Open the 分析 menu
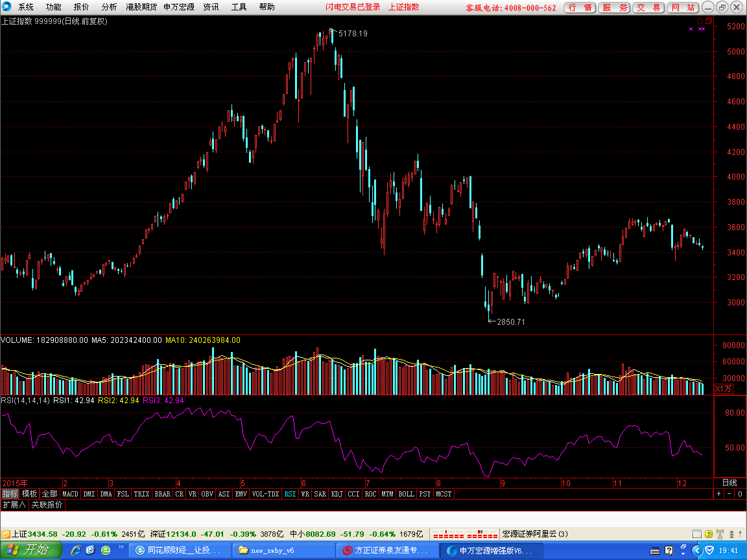This screenshot has width=747, height=560. coord(109,6)
